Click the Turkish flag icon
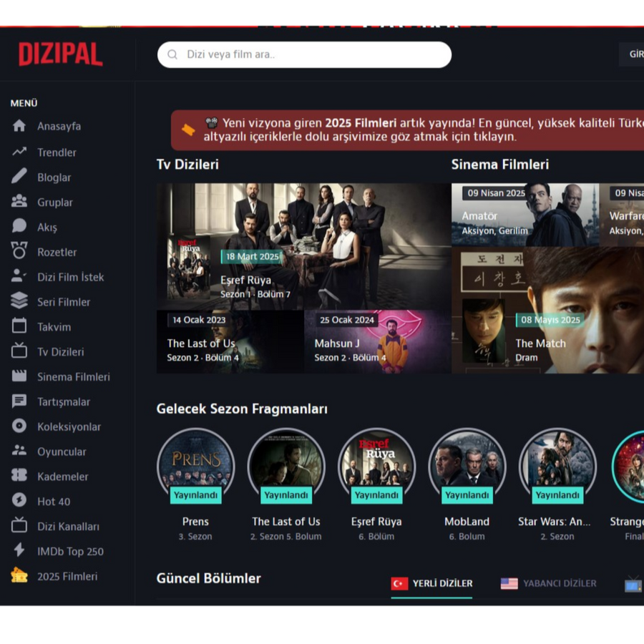This screenshot has height=644, width=644. click(399, 584)
